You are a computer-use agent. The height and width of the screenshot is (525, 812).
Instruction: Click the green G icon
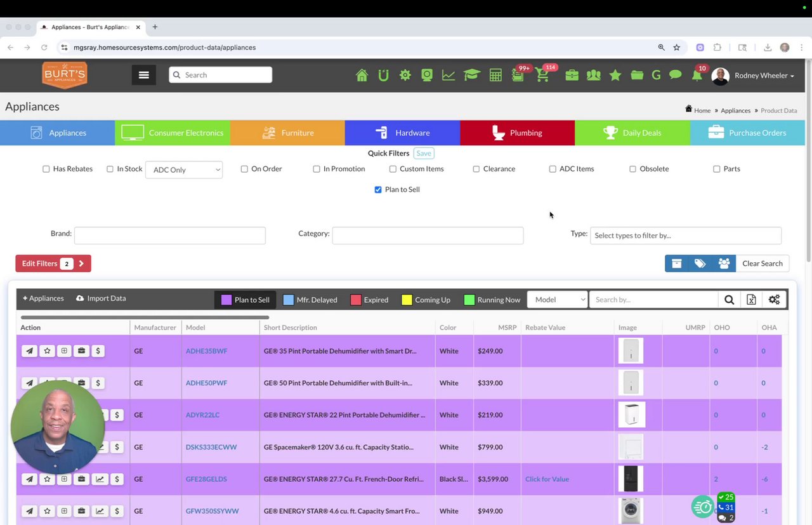point(656,75)
